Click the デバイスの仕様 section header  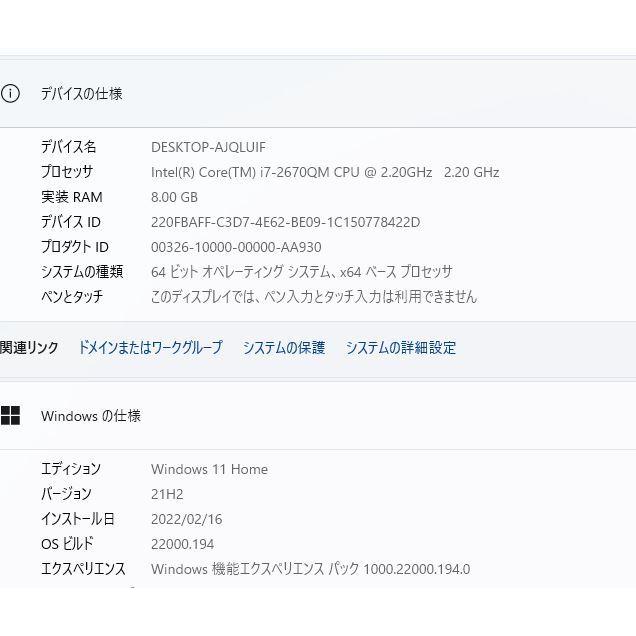point(82,94)
